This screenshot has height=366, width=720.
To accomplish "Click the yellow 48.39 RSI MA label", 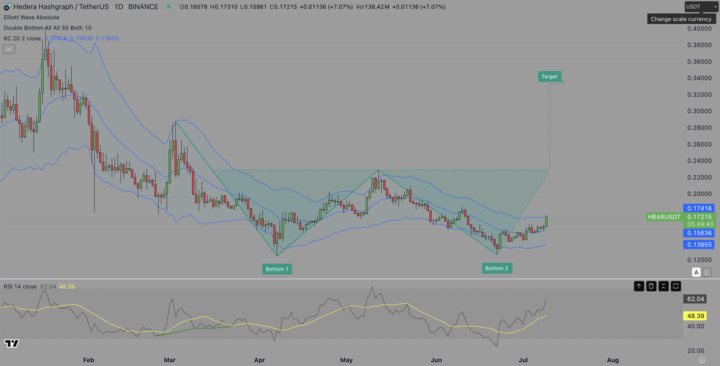I will (x=695, y=316).
